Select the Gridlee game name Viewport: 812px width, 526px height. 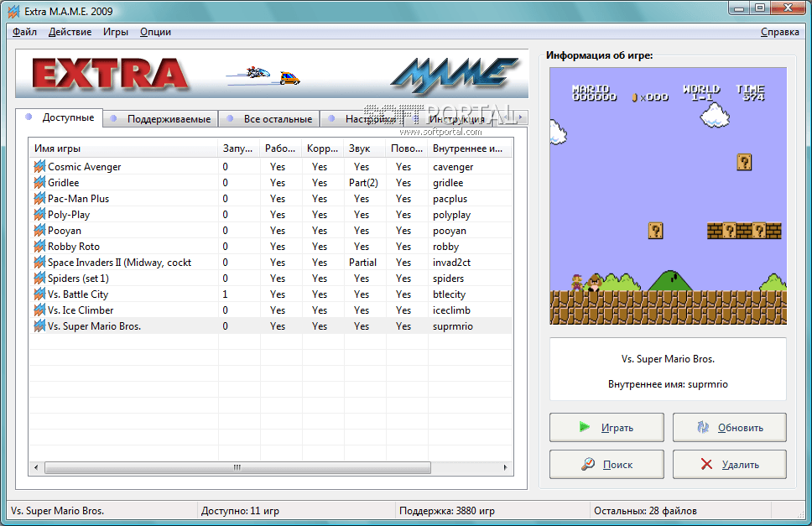point(64,183)
